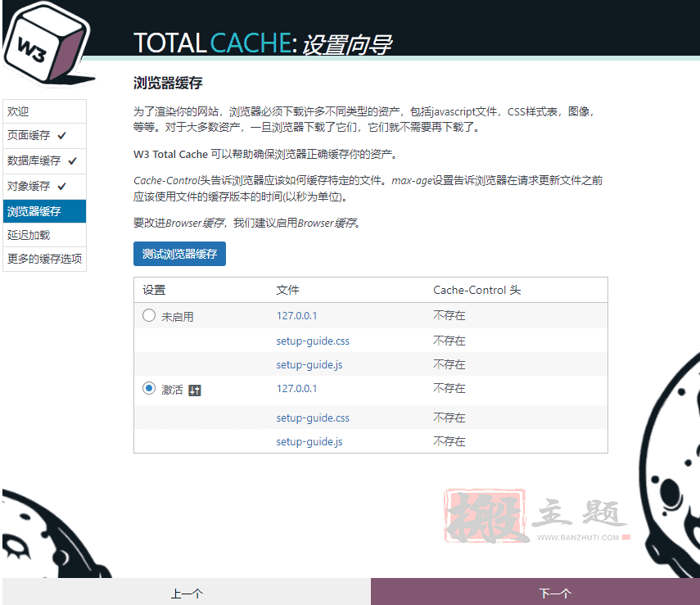
Task: Select the 激活 radio button
Action: 149,388
